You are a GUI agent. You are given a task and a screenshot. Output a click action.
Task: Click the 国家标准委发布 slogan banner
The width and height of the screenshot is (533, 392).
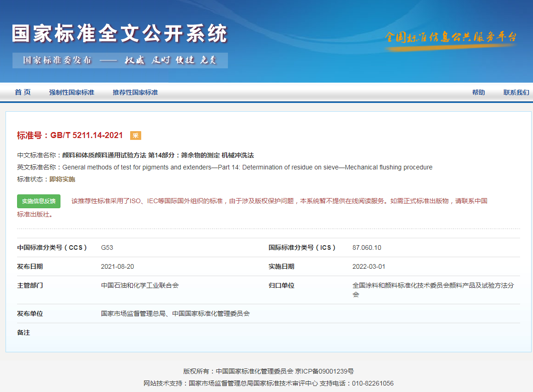point(120,60)
